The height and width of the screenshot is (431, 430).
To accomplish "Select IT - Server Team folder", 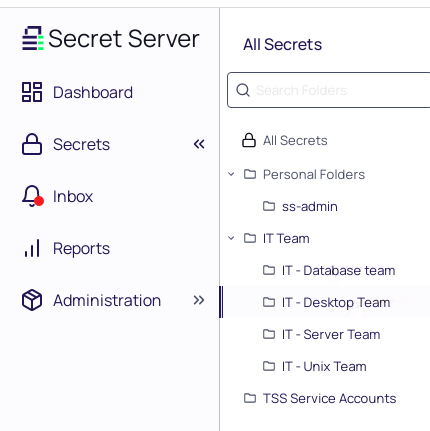I will tap(331, 334).
